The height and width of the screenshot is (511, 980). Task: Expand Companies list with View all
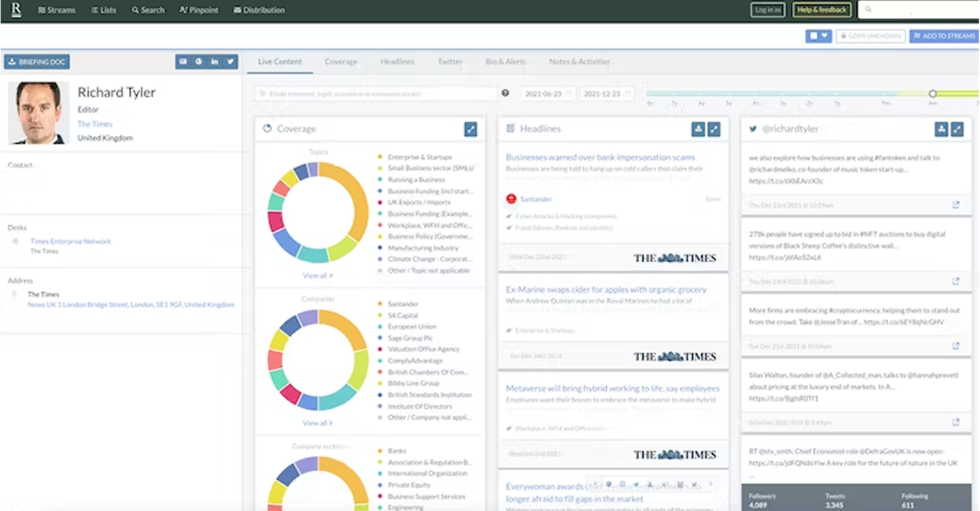pyautogui.click(x=317, y=423)
